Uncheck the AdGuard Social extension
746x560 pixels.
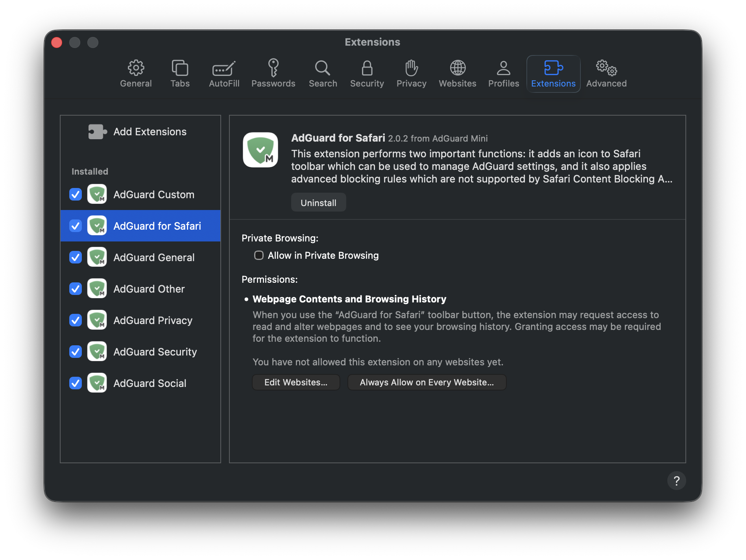(x=75, y=383)
